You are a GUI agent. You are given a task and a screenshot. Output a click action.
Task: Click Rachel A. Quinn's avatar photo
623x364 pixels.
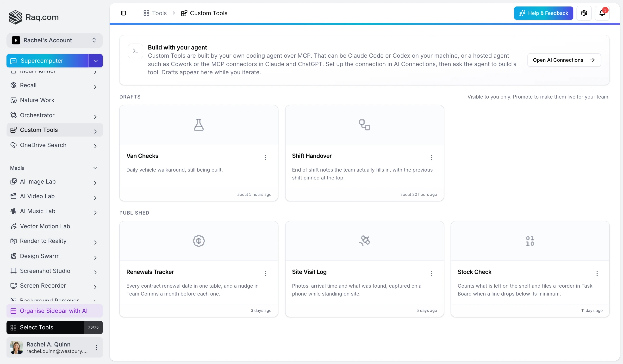pyautogui.click(x=17, y=347)
